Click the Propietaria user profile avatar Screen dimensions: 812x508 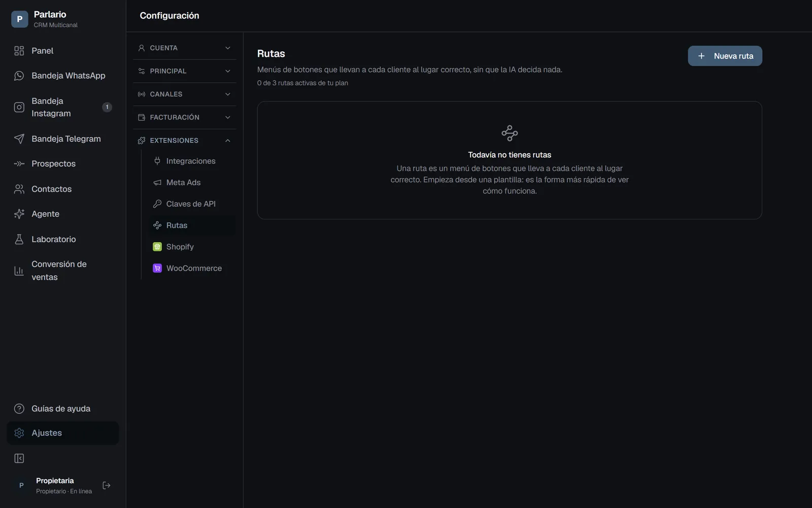pyautogui.click(x=21, y=486)
